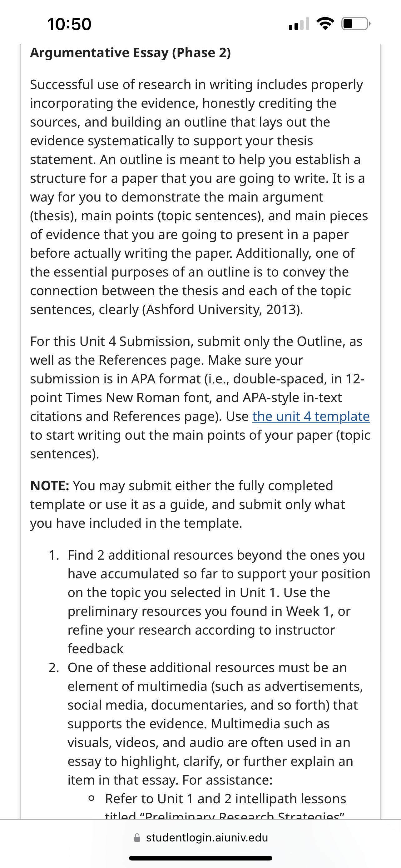Tap the studentlogin.aiuniv.edu address bar
The width and height of the screenshot is (401, 868).
(x=201, y=838)
